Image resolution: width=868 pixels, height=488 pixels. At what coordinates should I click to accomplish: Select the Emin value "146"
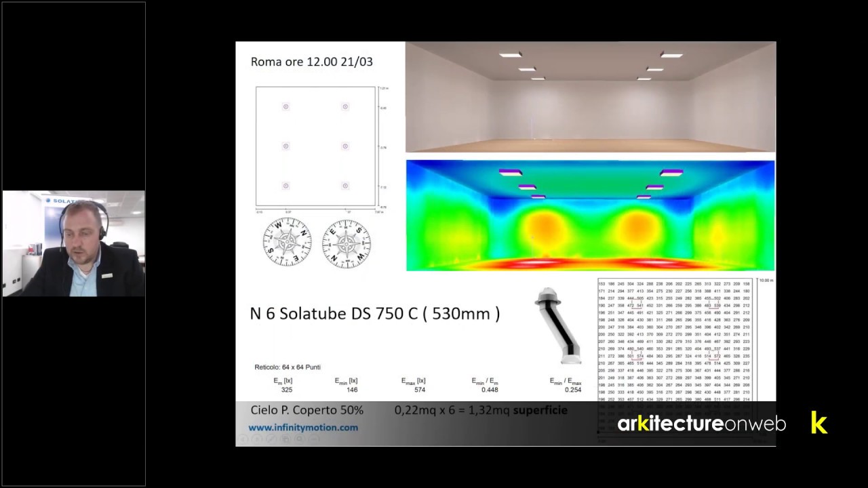(x=351, y=390)
